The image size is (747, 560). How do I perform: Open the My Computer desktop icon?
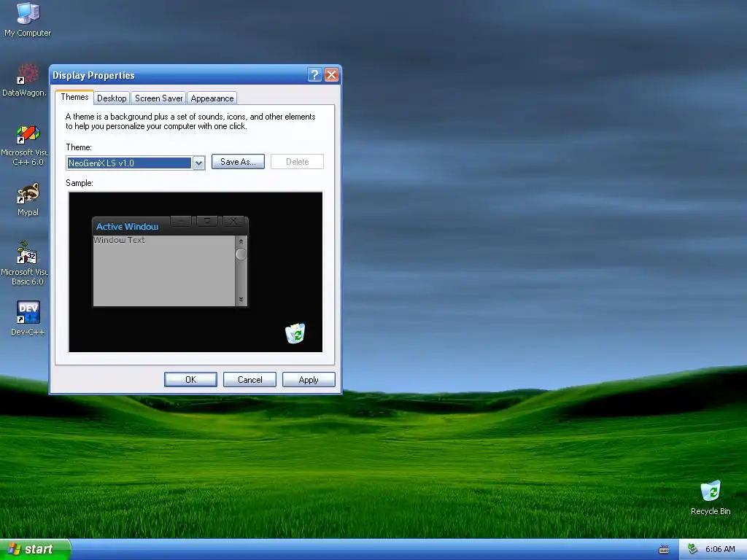click(28, 19)
